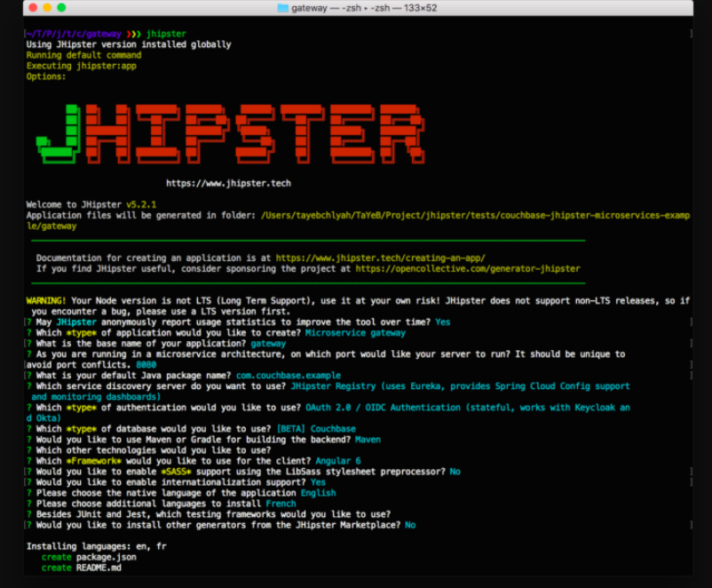Click the 'com.couchbase.example' package name

289,376
